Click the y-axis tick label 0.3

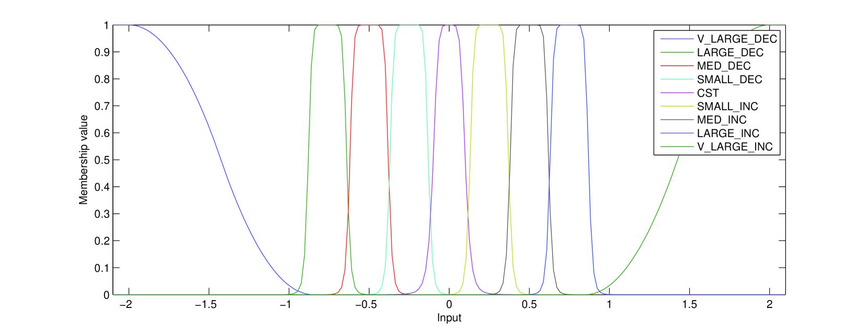point(102,214)
